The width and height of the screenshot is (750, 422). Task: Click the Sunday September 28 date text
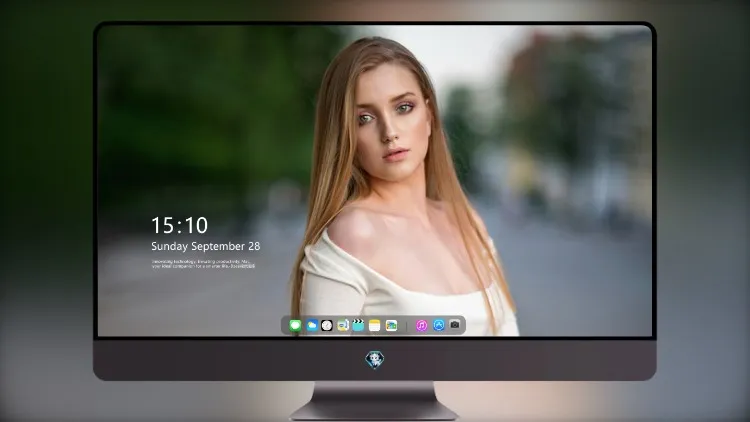[x=206, y=246]
